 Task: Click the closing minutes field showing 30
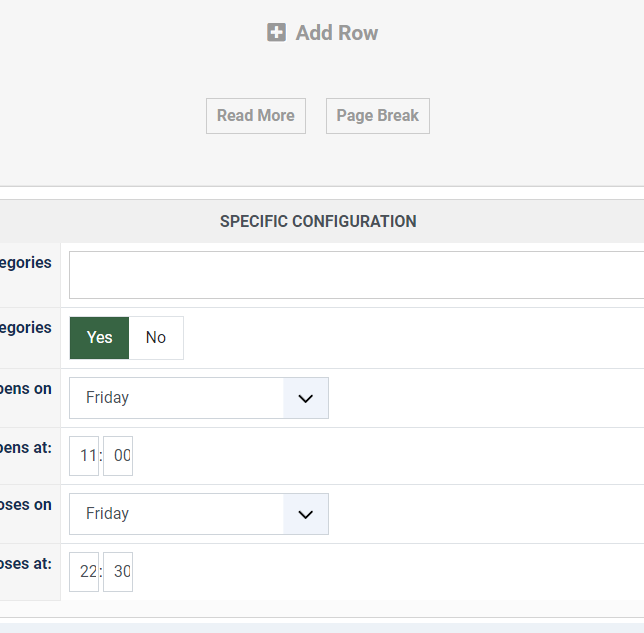pos(119,572)
